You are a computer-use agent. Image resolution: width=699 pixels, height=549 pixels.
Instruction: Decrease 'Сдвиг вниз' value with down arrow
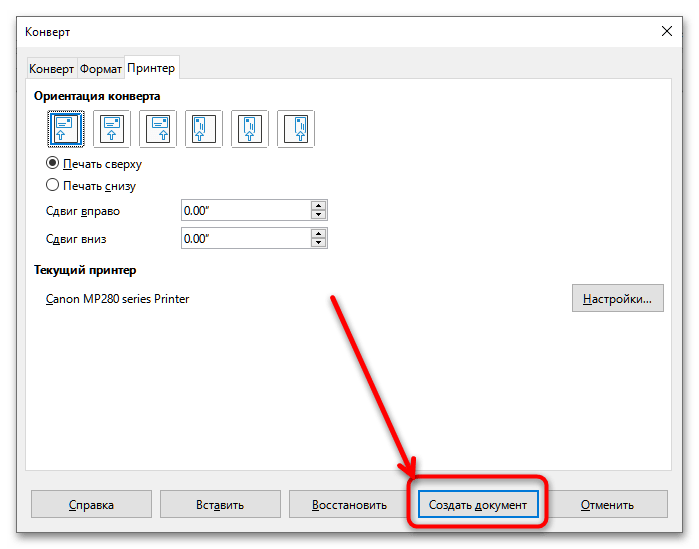pos(319,243)
